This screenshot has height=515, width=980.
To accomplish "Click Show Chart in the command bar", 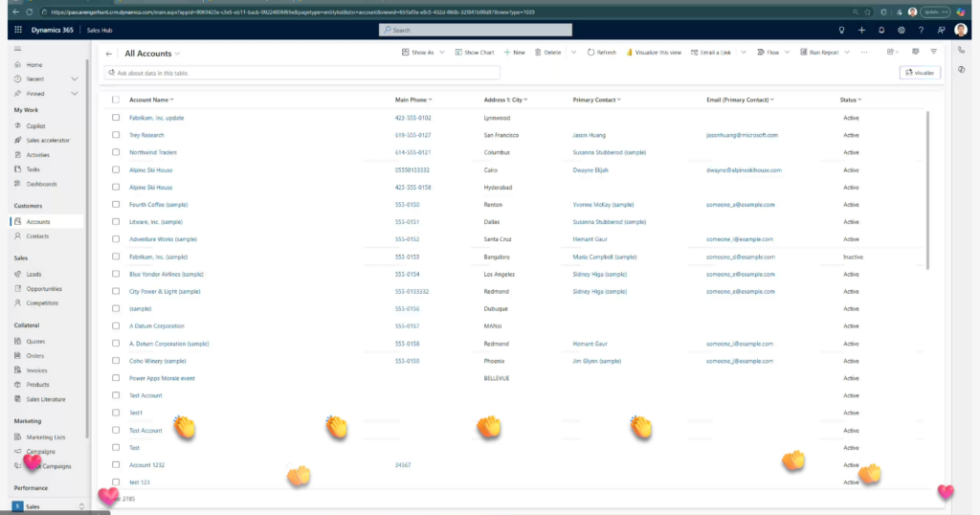I will (475, 53).
